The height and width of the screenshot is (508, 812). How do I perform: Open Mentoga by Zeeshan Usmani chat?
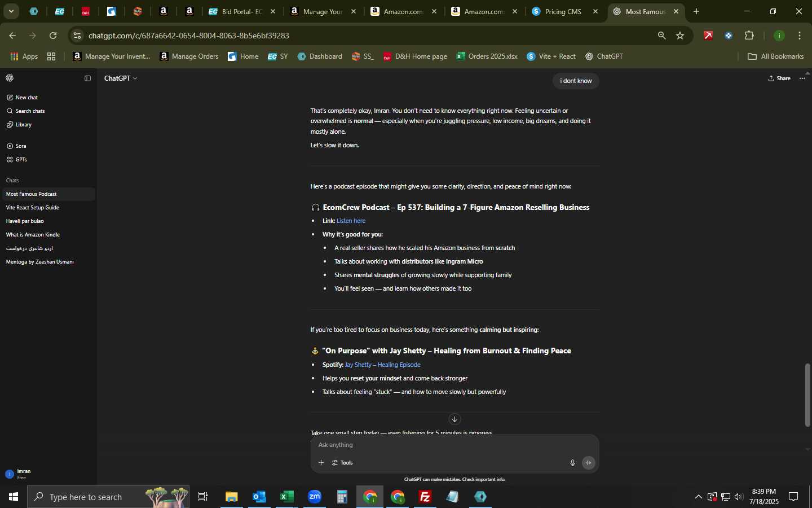click(48, 262)
